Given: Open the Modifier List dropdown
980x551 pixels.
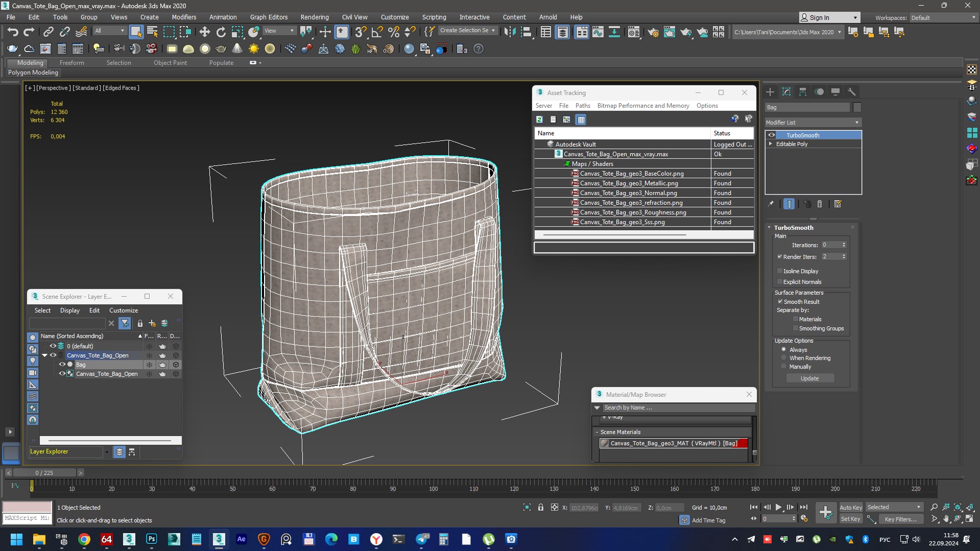Looking at the screenshot, I should 812,123.
